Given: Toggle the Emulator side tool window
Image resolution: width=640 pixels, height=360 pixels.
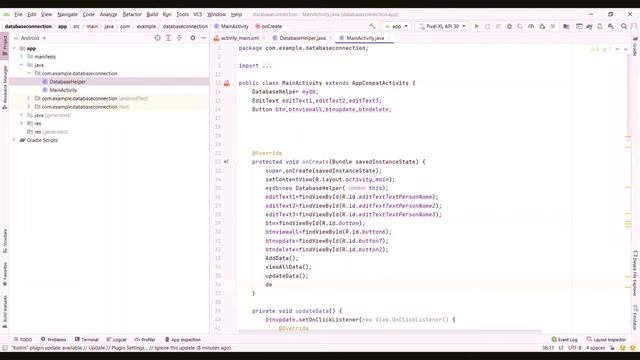Looking at the screenshot, I should 635,318.
